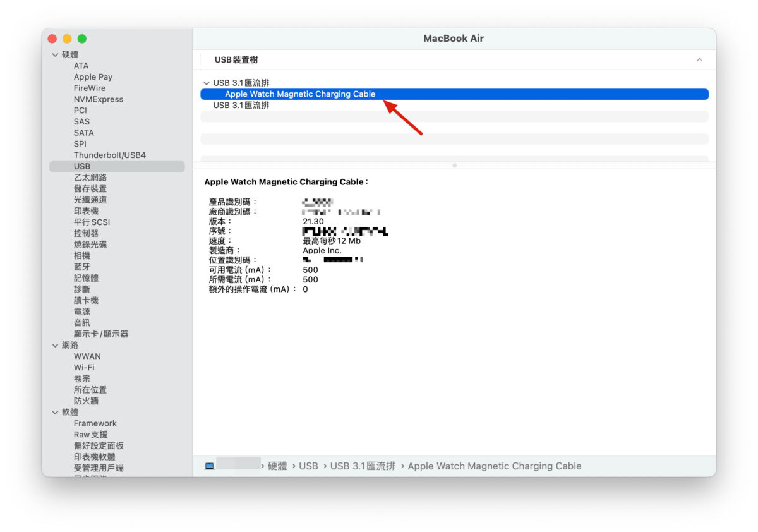Select WWAN in the sidebar

click(x=87, y=356)
